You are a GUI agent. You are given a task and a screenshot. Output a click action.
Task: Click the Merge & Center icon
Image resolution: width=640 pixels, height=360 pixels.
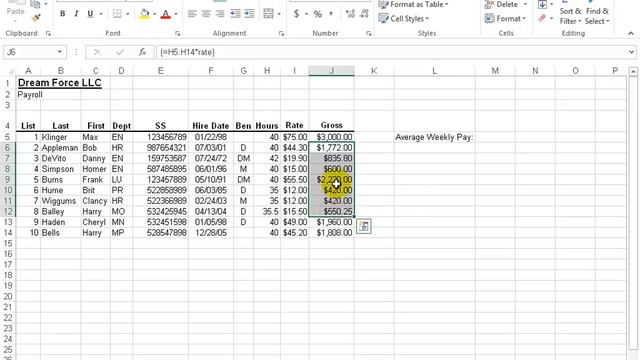pos(268,14)
